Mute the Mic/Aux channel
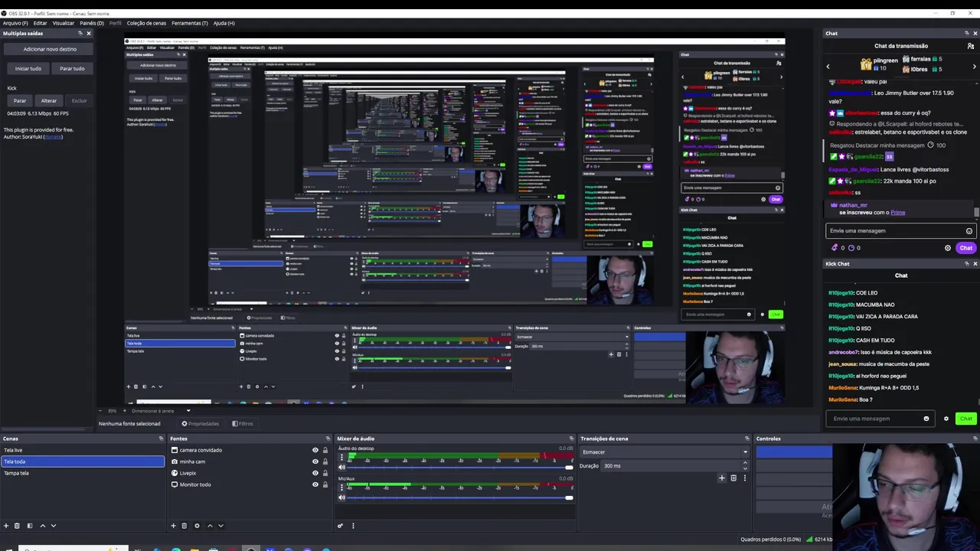 (341, 498)
